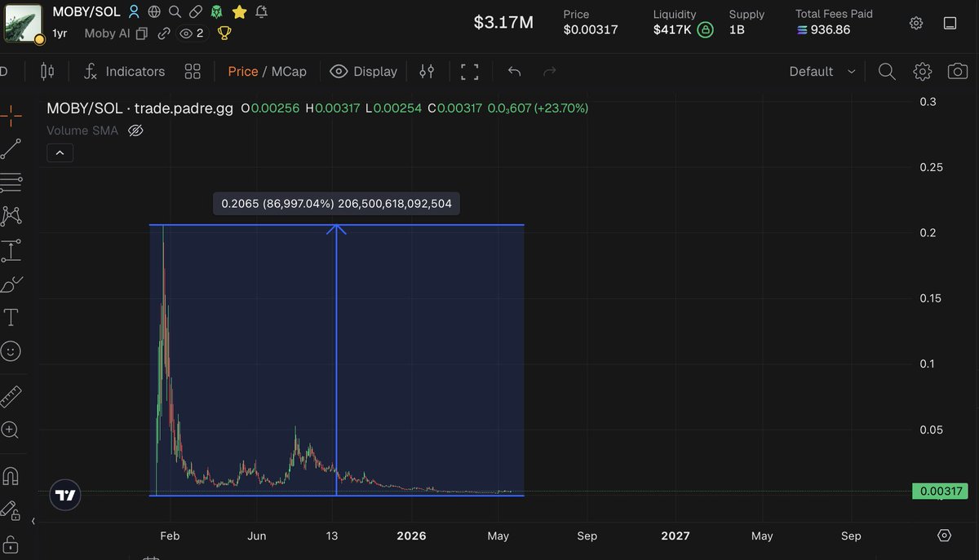The width and height of the screenshot is (979, 560).
Task: Toggle Volume SMA visibility eye
Action: tap(135, 130)
